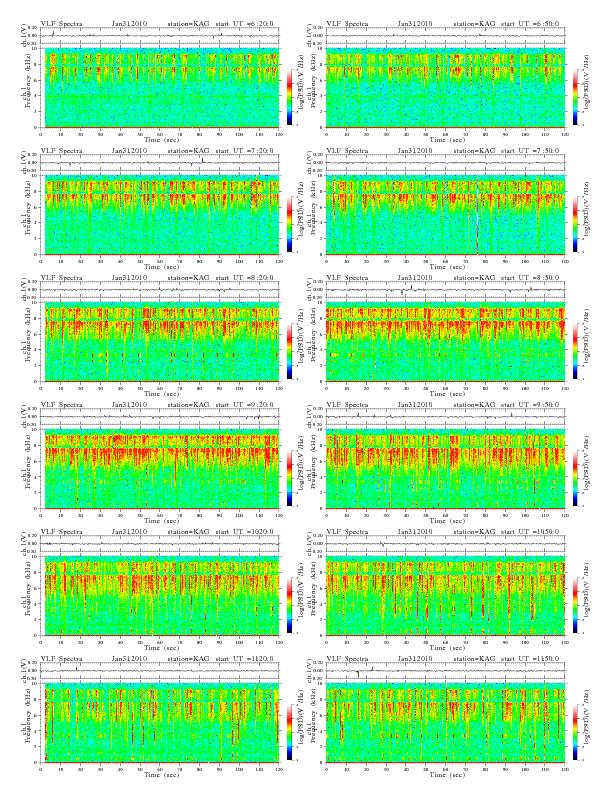Viewport: 612px width, 792px height.
Task: Click the ch.1 waveform strip above the 6:50:0 plot
Action: click(x=445, y=36)
